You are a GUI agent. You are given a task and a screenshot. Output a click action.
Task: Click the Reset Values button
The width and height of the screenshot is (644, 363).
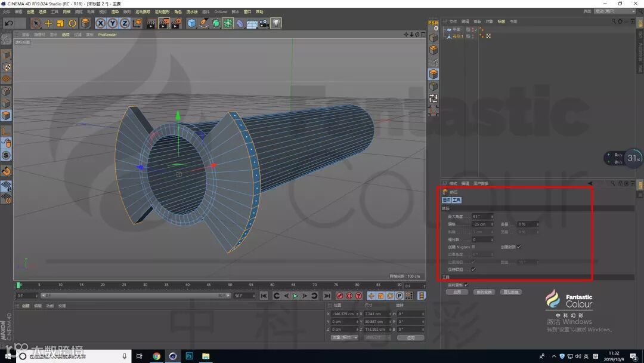pyautogui.click(x=511, y=292)
